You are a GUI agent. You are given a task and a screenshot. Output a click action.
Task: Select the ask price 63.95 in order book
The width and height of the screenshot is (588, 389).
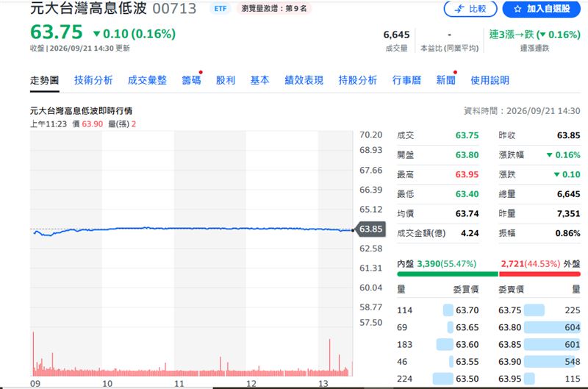click(x=509, y=379)
